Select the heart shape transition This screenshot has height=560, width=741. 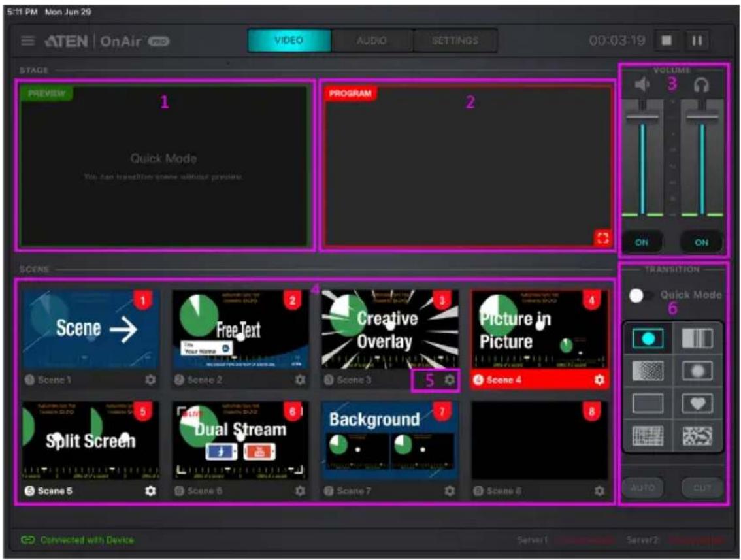[697, 404]
